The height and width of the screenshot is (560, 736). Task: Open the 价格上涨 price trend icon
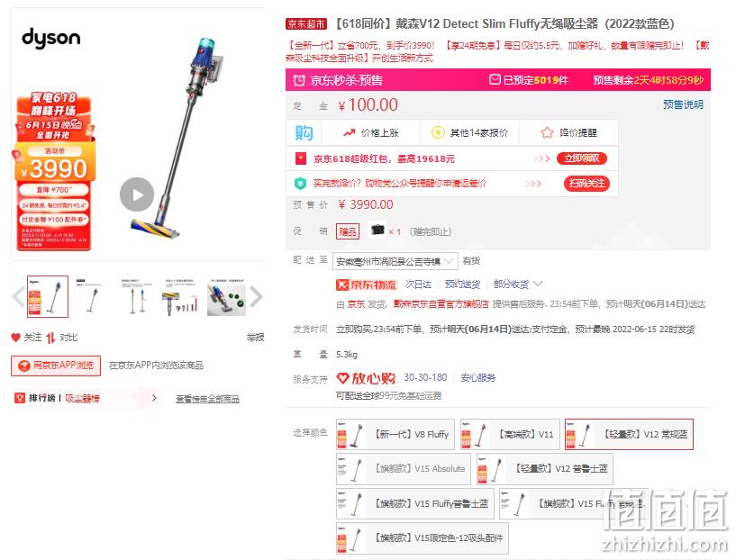coord(349,133)
